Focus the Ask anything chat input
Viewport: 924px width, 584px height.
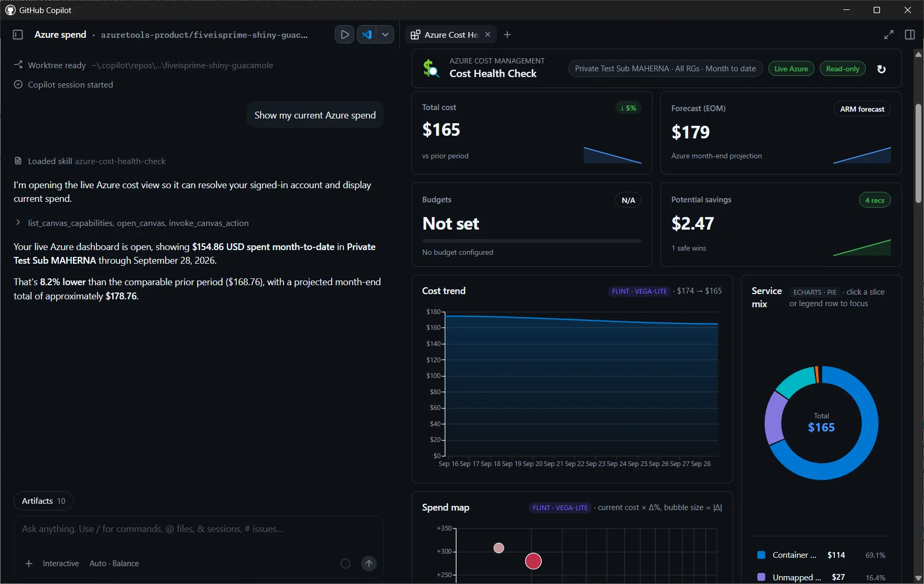click(198, 529)
